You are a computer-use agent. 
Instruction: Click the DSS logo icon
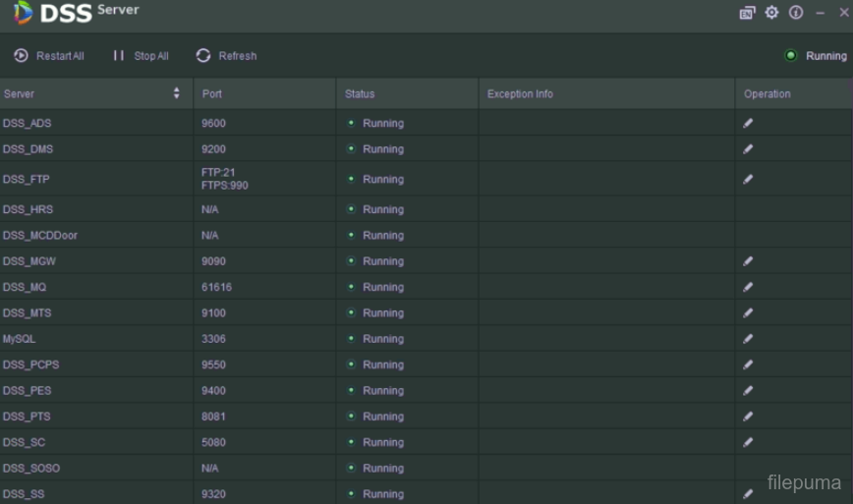click(23, 13)
